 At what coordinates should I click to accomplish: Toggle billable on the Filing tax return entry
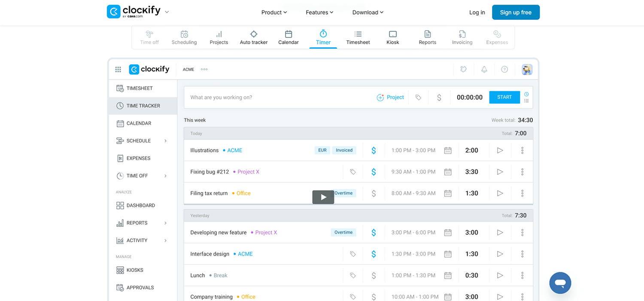(374, 193)
